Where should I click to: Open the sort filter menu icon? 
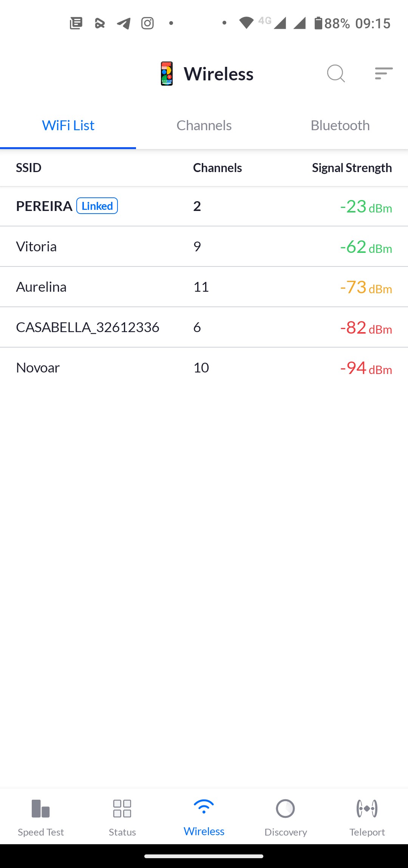click(x=383, y=73)
